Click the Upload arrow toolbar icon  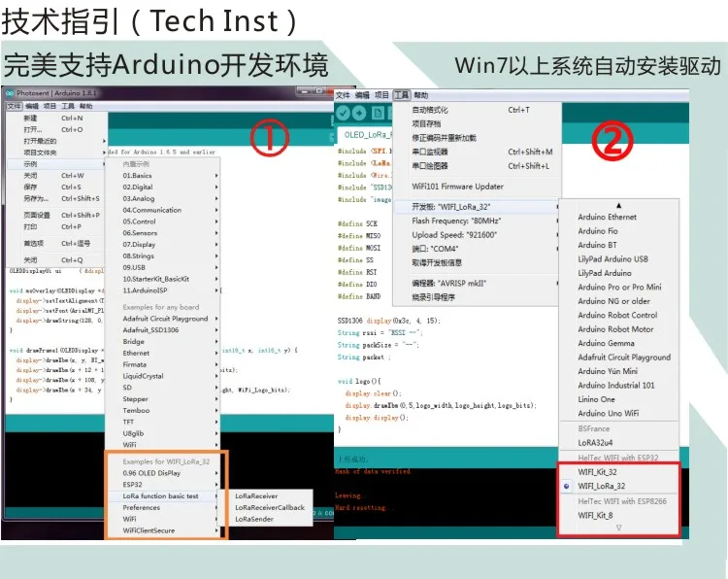point(359,113)
